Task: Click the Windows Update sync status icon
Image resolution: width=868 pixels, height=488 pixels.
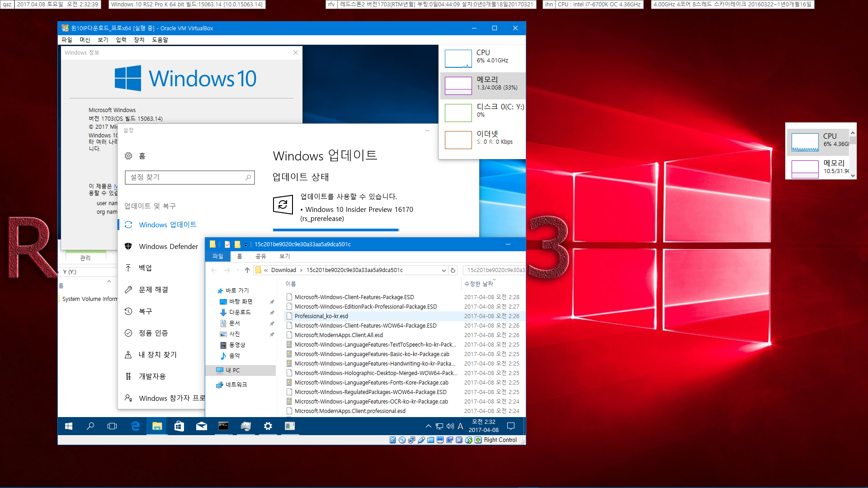Action: (x=283, y=205)
